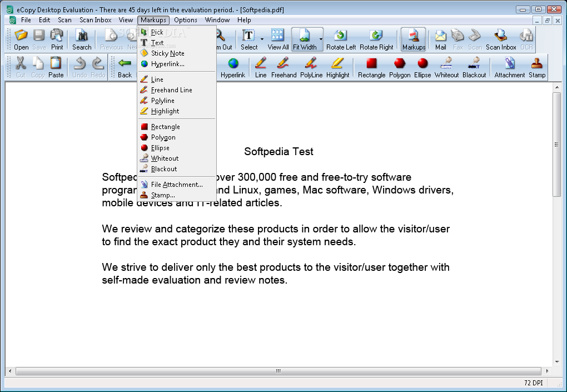Viewport: 567px width, 392px height.
Task: Click the horizontal scrollbar right arrow
Action: [x=547, y=371]
